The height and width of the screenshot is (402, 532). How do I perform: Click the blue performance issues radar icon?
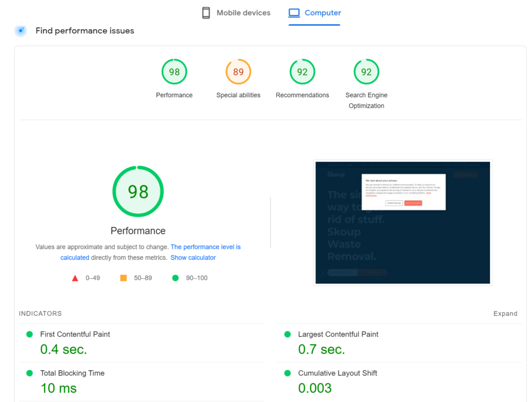click(21, 31)
